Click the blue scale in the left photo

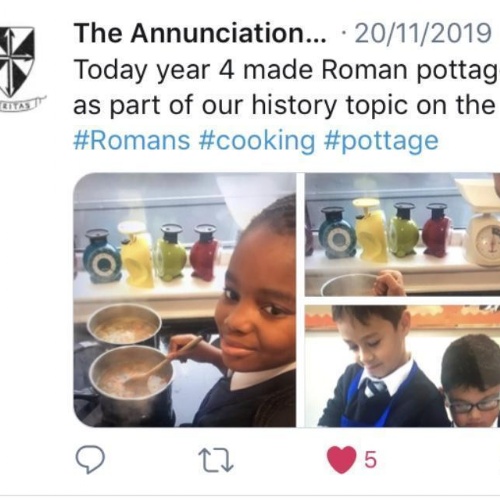101,256
